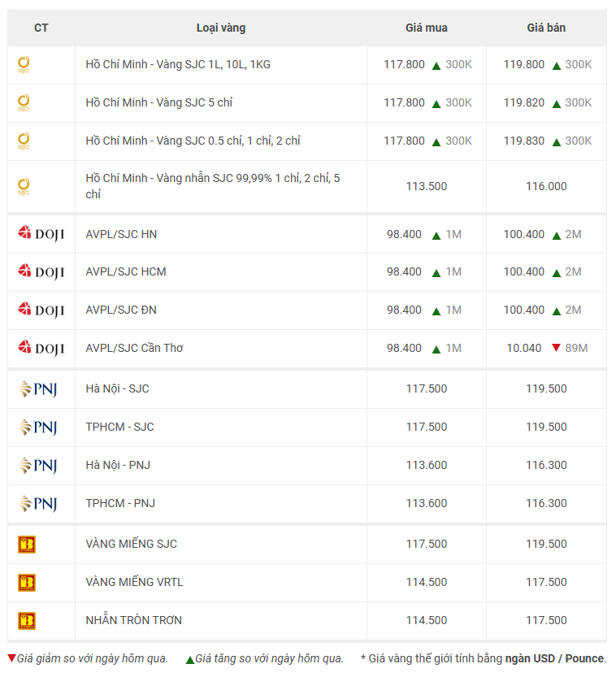This screenshot has height=677, width=616.
Task: Click DOJI logo next to AVPL/SJC HN
Action: point(41,233)
